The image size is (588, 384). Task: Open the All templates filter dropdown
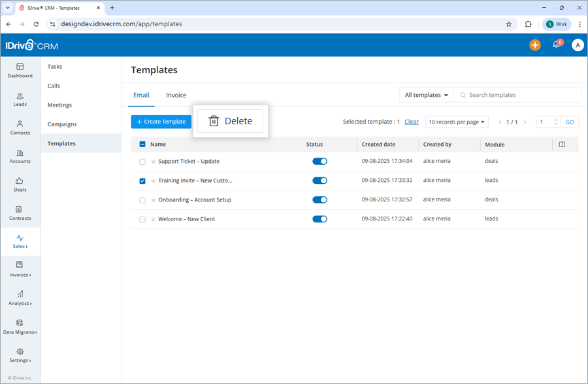click(x=426, y=94)
